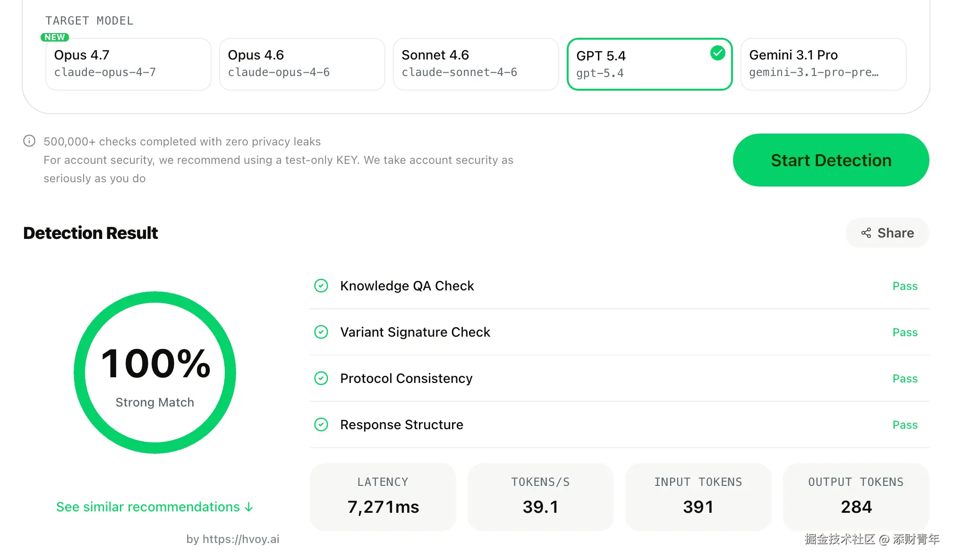
Task: Click the green checkmark on GPT 5.4
Action: [x=717, y=53]
